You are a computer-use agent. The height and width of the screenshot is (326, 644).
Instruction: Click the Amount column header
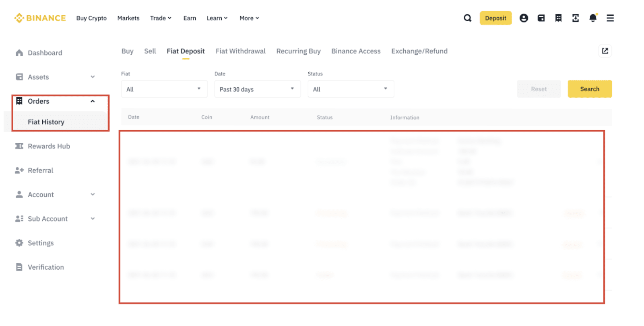pyautogui.click(x=260, y=117)
